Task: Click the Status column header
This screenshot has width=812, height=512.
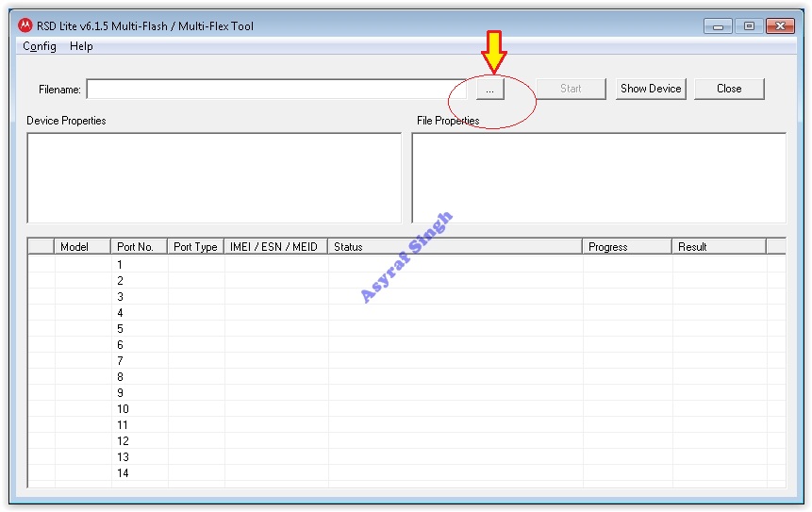Action: point(456,246)
